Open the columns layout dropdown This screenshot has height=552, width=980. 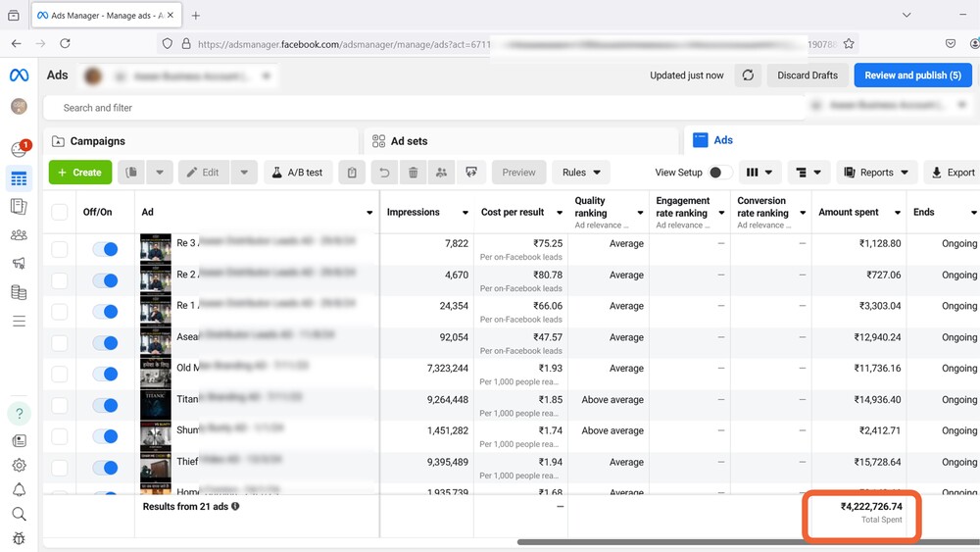tap(759, 173)
